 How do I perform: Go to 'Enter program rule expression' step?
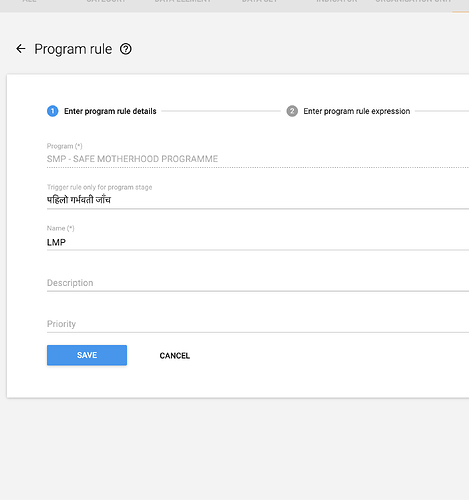click(x=357, y=111)
